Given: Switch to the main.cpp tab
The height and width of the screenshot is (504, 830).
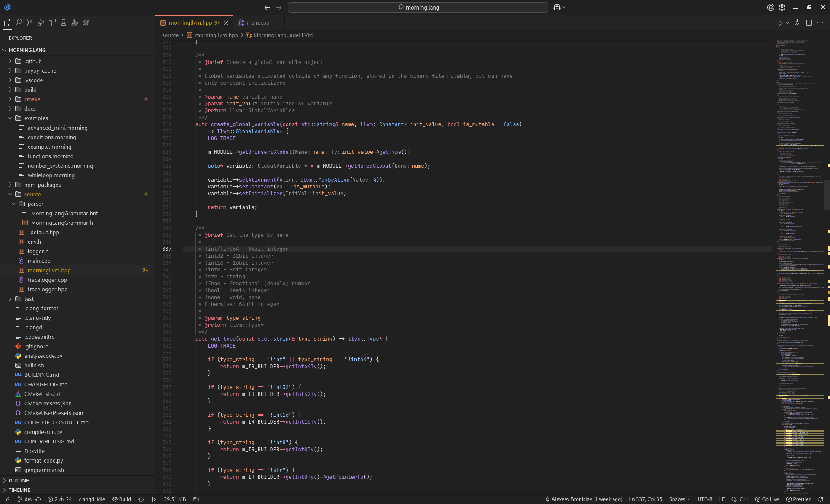Looking at the screenshot, I should 258,22.
